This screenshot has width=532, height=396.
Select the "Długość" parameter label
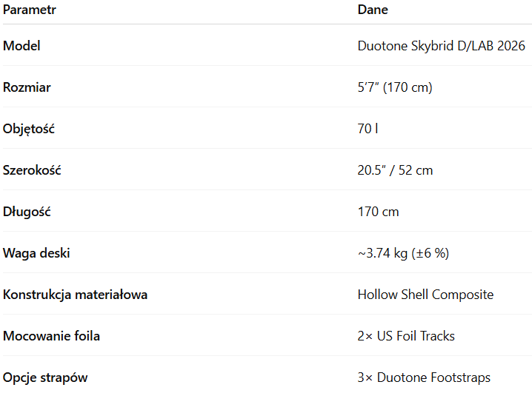tap(27, 212)
